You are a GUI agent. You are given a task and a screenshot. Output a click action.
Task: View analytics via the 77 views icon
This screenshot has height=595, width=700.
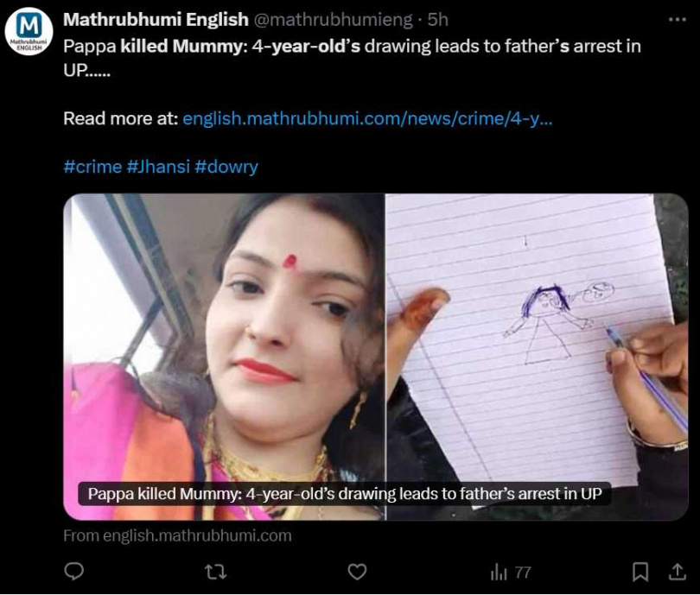[510, 572]
